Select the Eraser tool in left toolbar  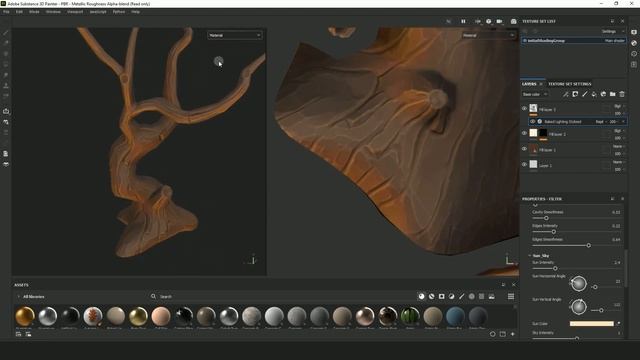tap(6, 43)
